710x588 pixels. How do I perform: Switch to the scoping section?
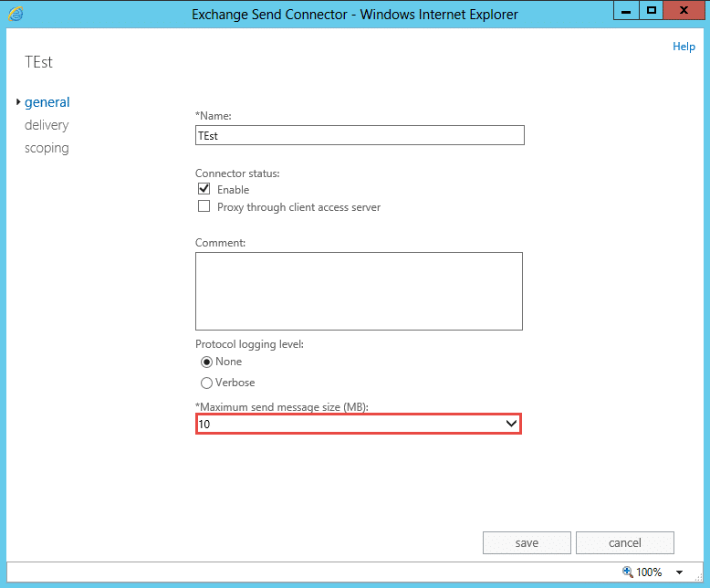(x=47, y=148)
